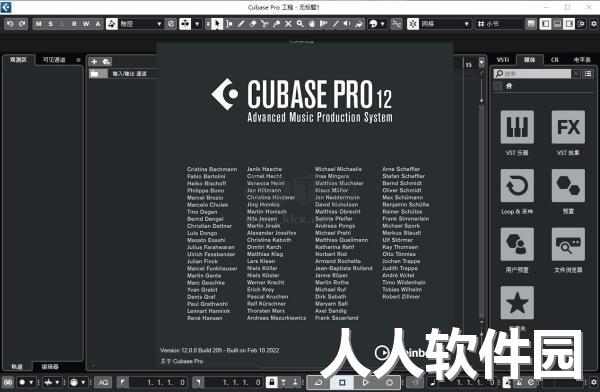Switch to the 编辑器 bottom tab

point(50,366)
